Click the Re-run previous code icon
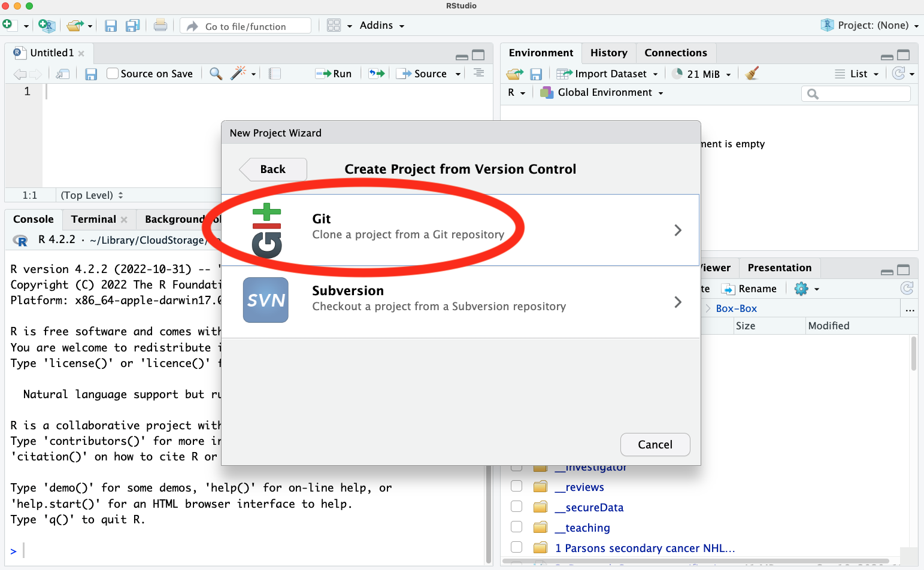The height and width of the screenshot is (570, 924). [x=376, y=74]
